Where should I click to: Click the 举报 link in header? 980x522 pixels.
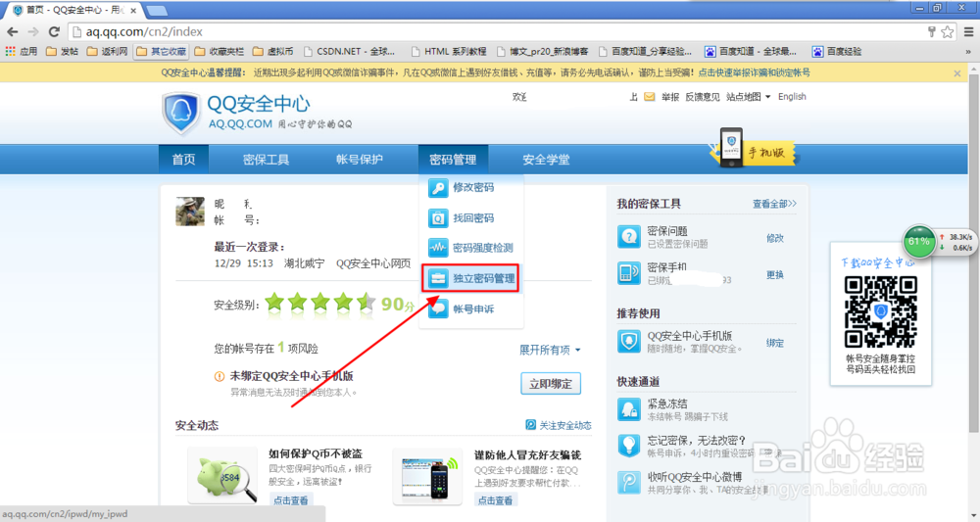[x=670, y=97]
